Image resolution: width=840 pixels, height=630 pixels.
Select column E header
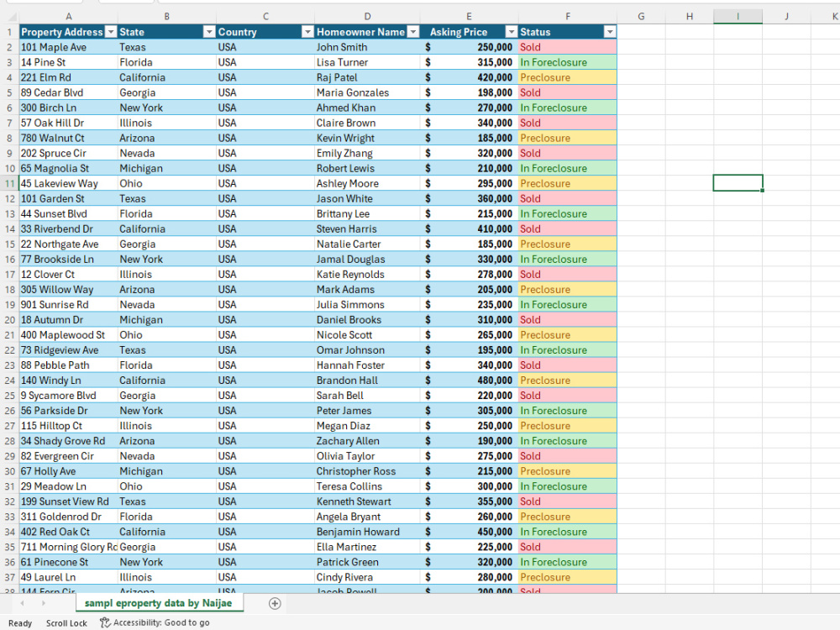click(x=469, y=17)
